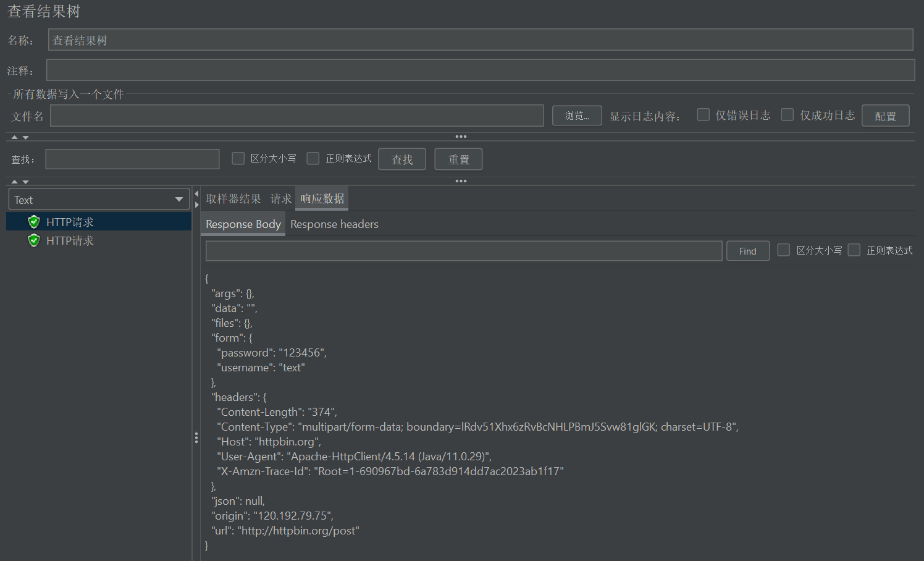
Task: Click the "X-Amzn-Trace-Id" line
Action: (390, 471)
